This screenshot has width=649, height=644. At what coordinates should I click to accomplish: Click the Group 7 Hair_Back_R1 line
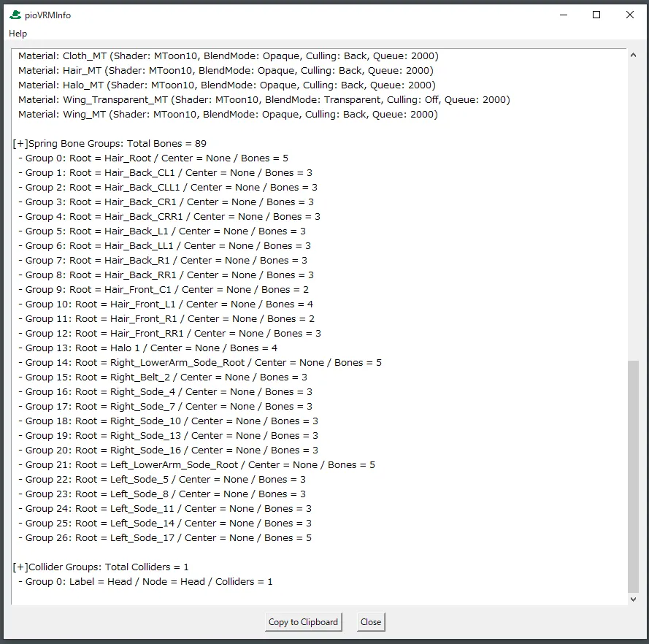[163, 261]
